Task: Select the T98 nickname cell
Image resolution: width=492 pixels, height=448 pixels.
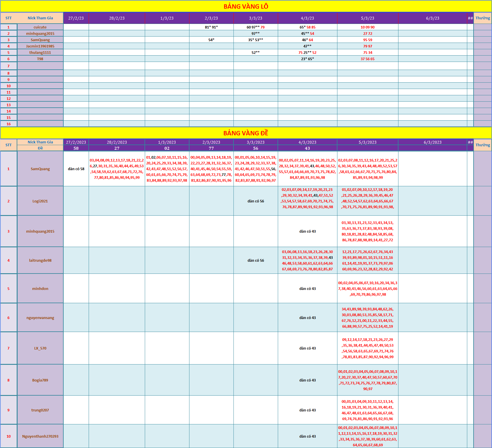Action: point(40,59)
